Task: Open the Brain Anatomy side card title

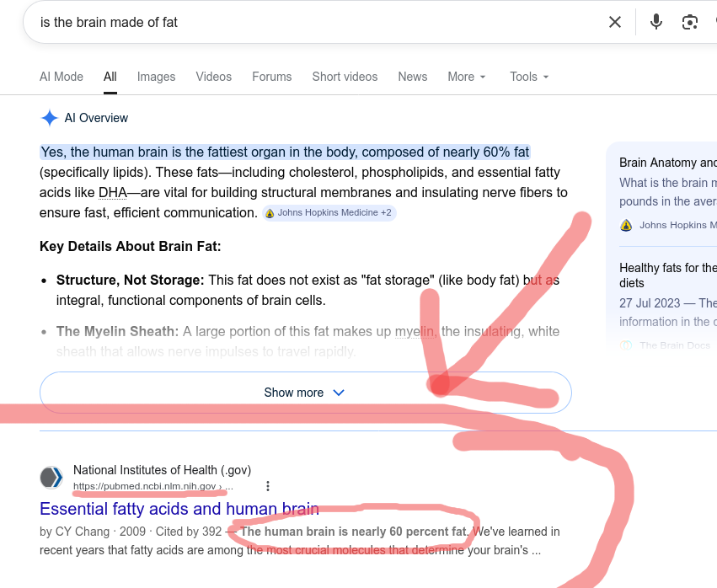Action: point(667,163)
